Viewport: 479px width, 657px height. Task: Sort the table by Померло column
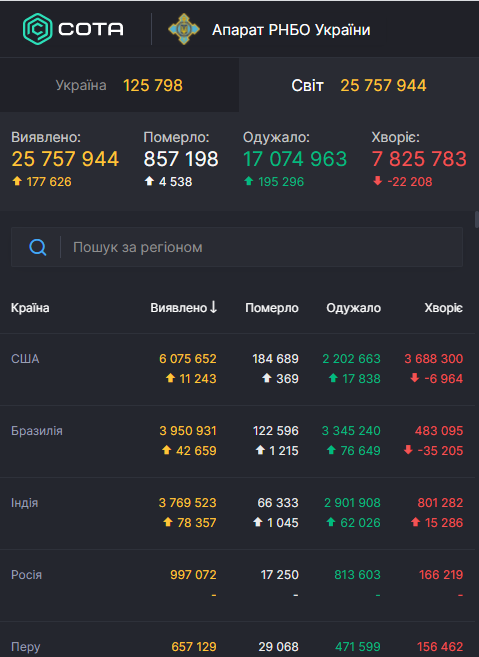272,308
